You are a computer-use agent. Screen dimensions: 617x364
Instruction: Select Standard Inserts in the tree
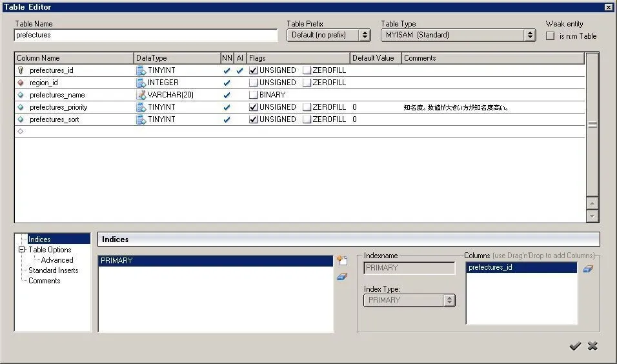pos(53,270)
